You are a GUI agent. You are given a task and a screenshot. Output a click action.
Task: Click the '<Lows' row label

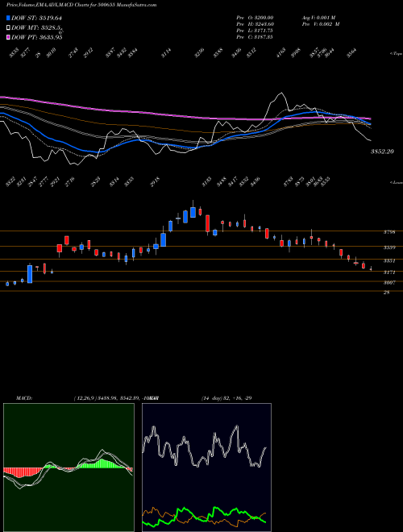tap(396, 182)
